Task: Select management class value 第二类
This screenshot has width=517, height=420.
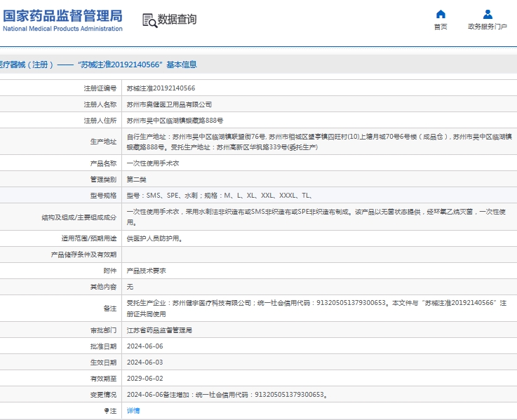Action: click(137, 179)
